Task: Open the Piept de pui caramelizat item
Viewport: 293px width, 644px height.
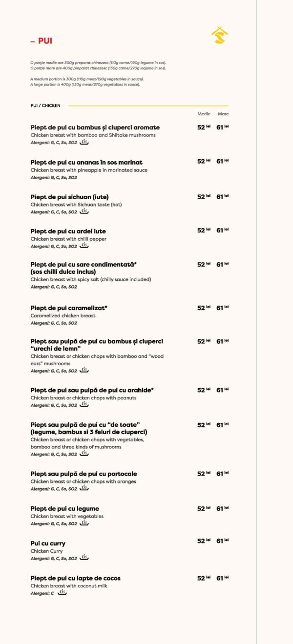Action: point(69,308)
